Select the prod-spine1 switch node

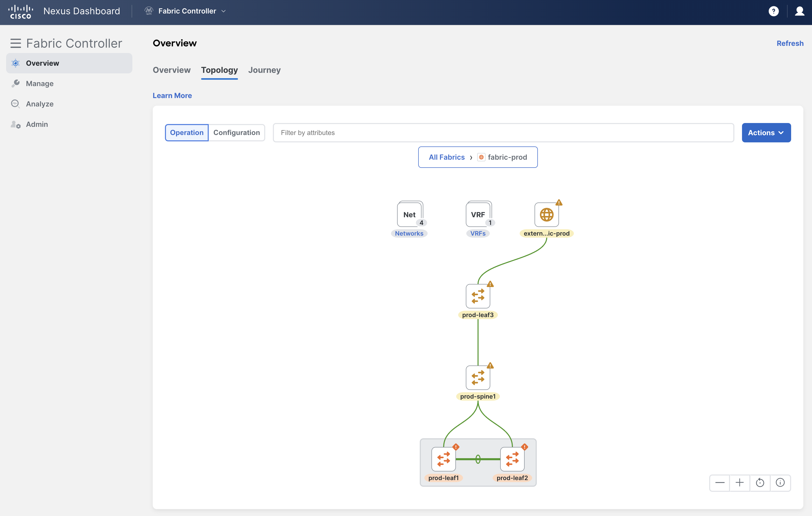point(478,378)
